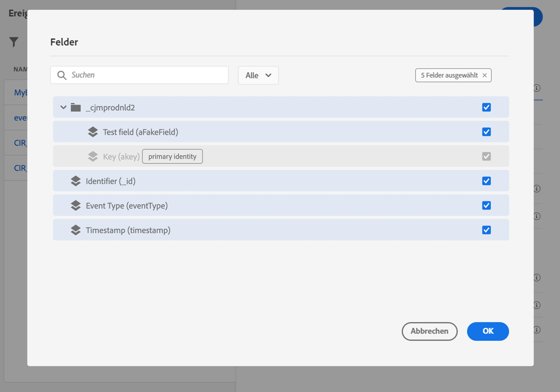Uncheck the Test field (aFakeField) checkbox

point(486,132)
